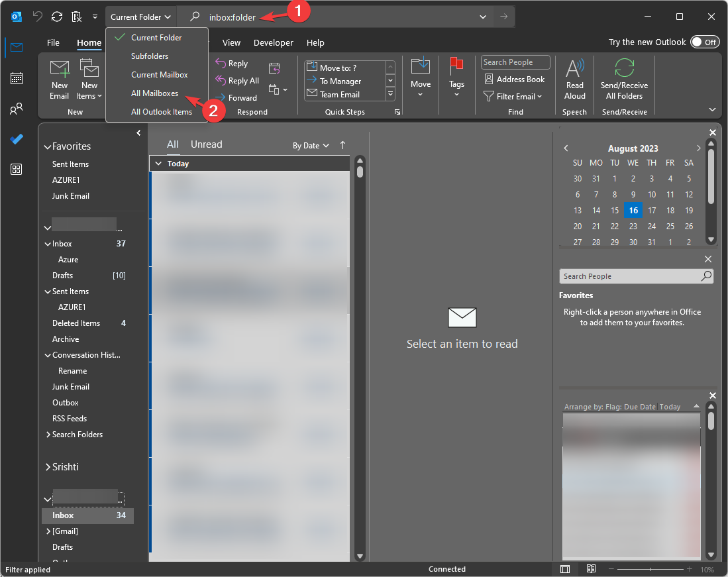Open the To Do tasks module
The height and width of the screenshot is (577, 728).
[17, 139]
